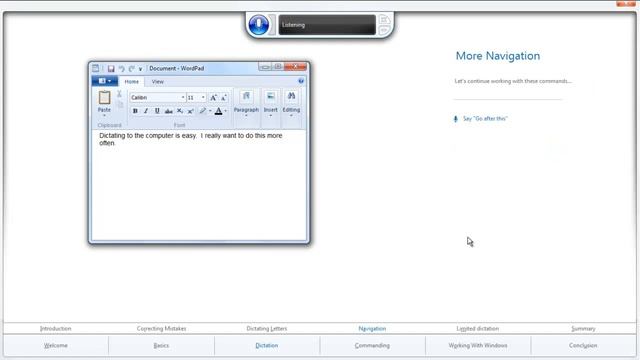Toggle Bold formatting
This screenshot has width=640, height=360.
135,111
